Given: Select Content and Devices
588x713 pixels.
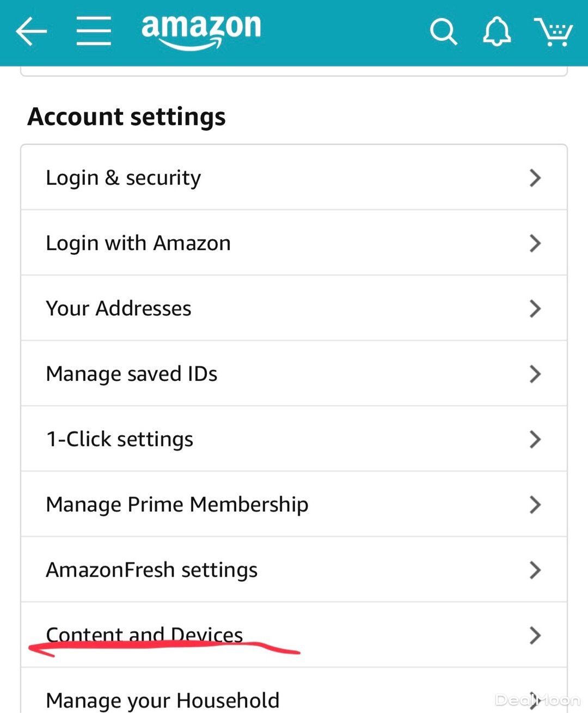Looking at the screenshot, I should (x=144, y=635).
